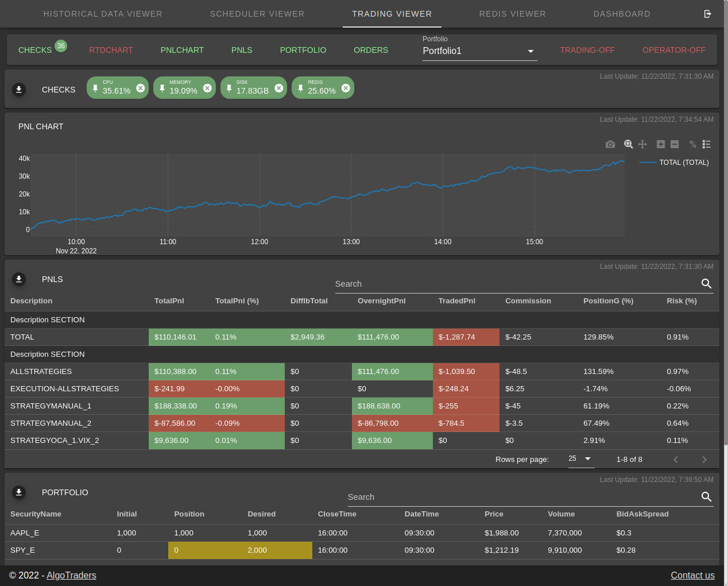Zoom in using the chart plus icon
The width and height of the screenshot is (728, 586).
tap(661, 144)
